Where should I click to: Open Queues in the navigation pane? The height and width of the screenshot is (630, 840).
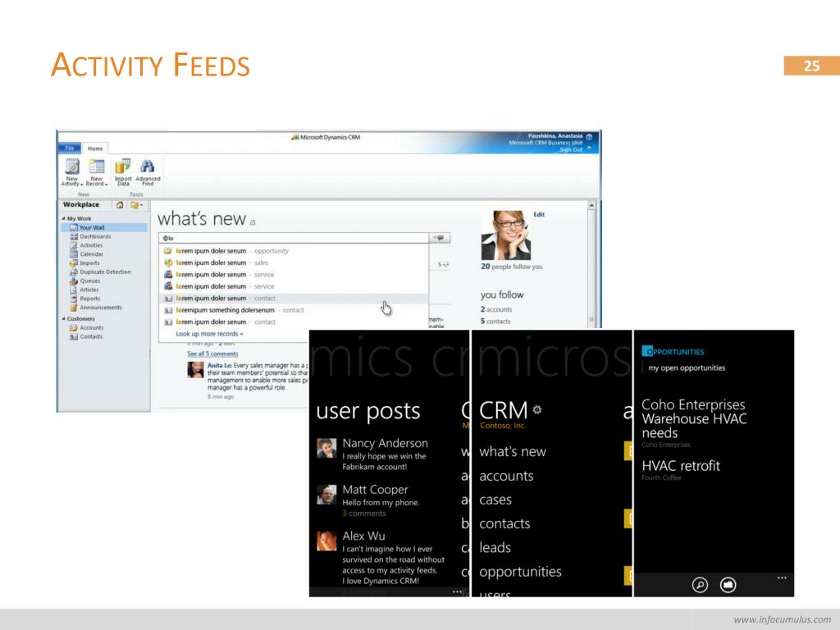tap(84, 281)
